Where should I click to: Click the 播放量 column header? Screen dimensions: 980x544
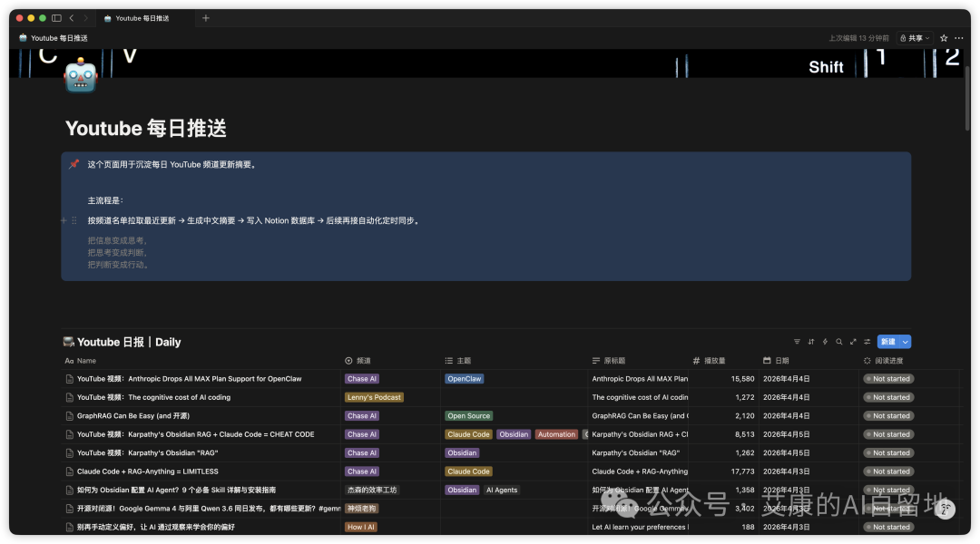point(713,361)
